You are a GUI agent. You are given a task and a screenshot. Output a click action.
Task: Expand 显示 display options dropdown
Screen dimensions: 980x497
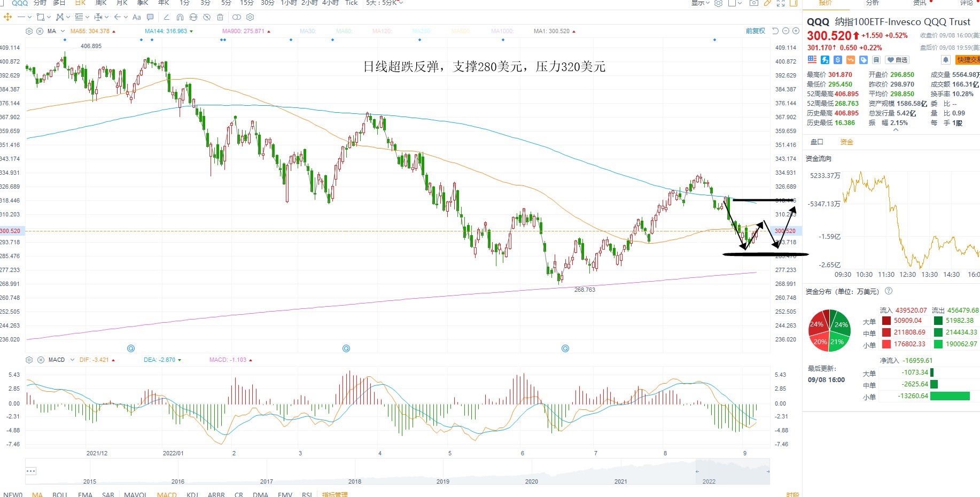click(x=701, y=3)
